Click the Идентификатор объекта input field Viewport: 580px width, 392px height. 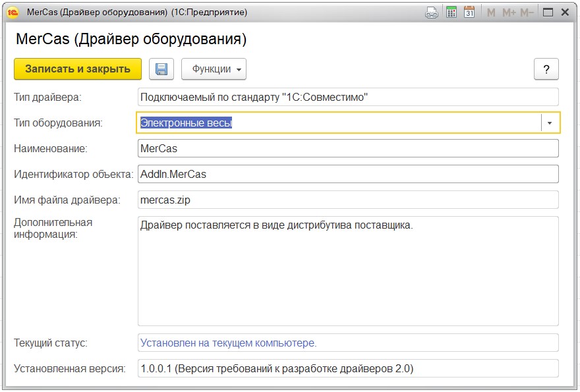pos(348,174)
